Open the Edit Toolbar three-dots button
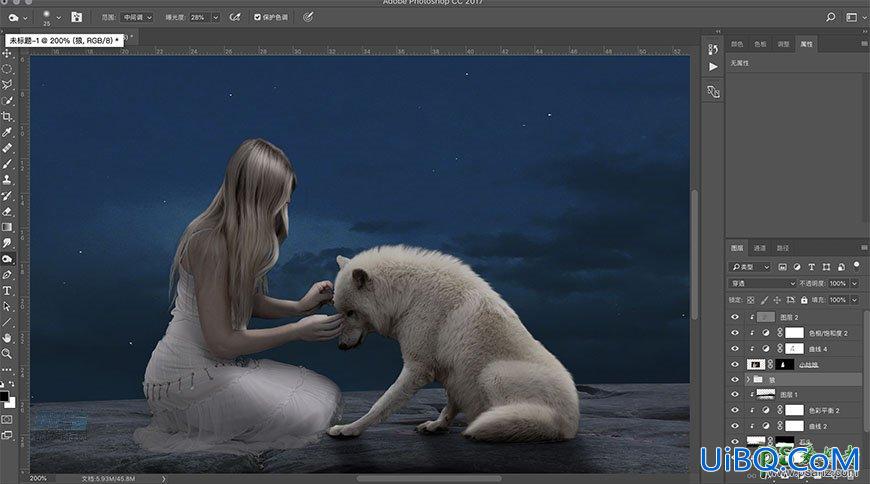The height and width of the screenshot is (484, 870). [x=7, y=369]
